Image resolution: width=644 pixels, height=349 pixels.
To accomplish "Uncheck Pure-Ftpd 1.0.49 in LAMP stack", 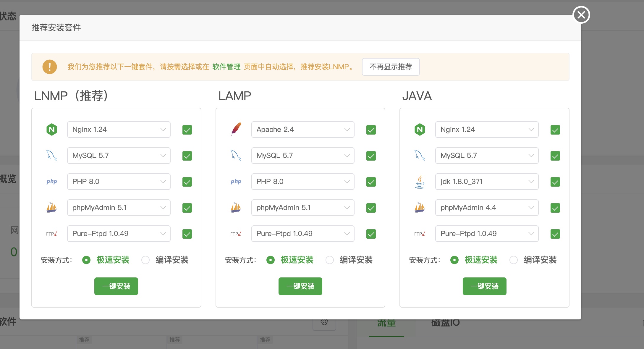I will [x=371, y=234].
